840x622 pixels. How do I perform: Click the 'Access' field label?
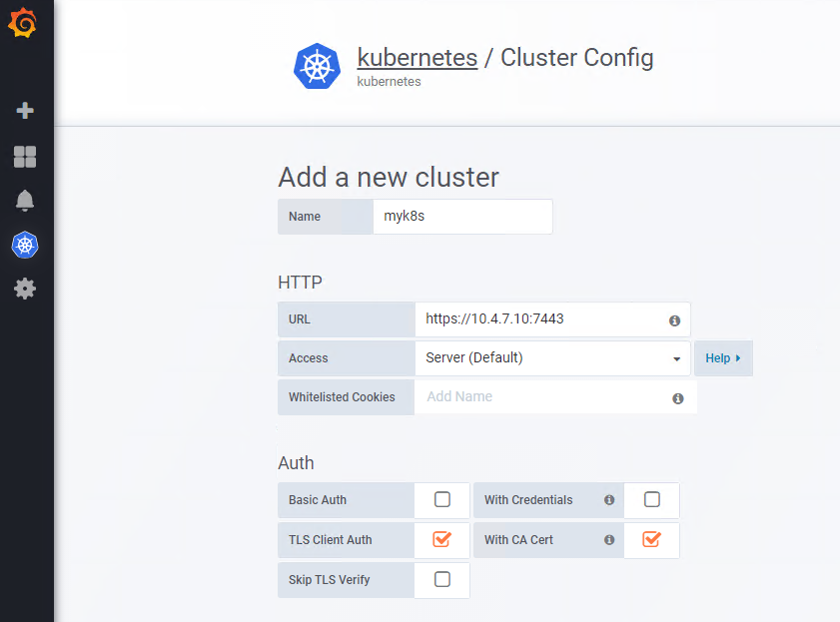[308, 358]
